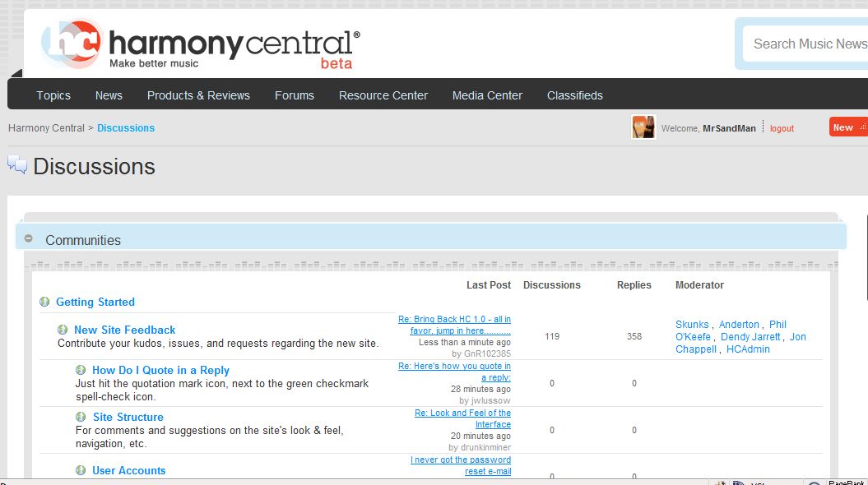Viewport: 868px width, 485px height.
Task: Click the Harmony Central hc logo icon
Action: (x=72, y=43)
